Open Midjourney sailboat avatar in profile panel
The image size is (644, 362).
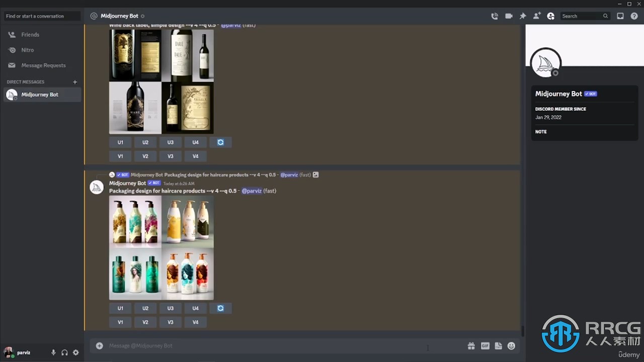pyautogui.click(x=546, y=63)
